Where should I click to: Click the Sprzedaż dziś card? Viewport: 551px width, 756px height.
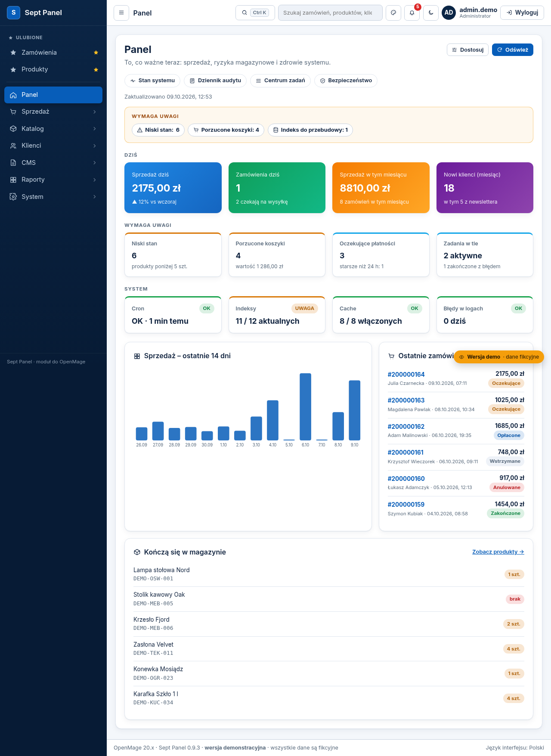(x=173, y=188)
